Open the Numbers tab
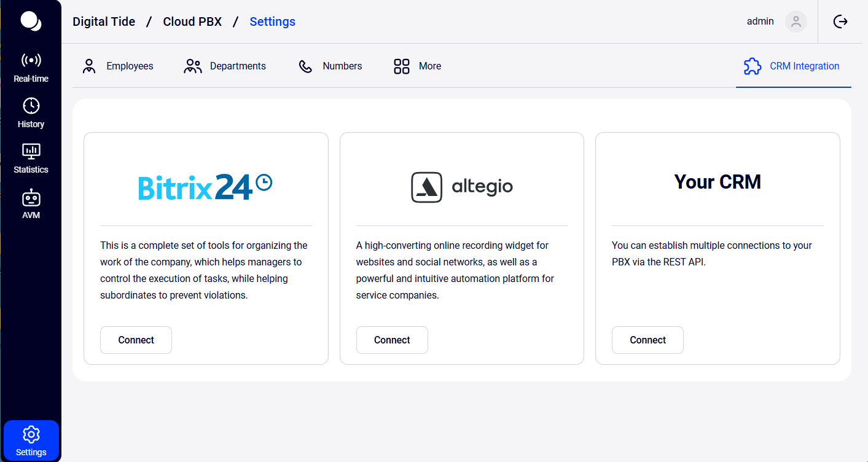868x462 pixels. (x=330, y=66)
